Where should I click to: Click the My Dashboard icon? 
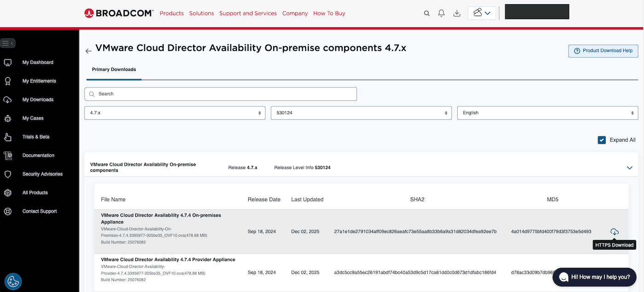(7, 63)
